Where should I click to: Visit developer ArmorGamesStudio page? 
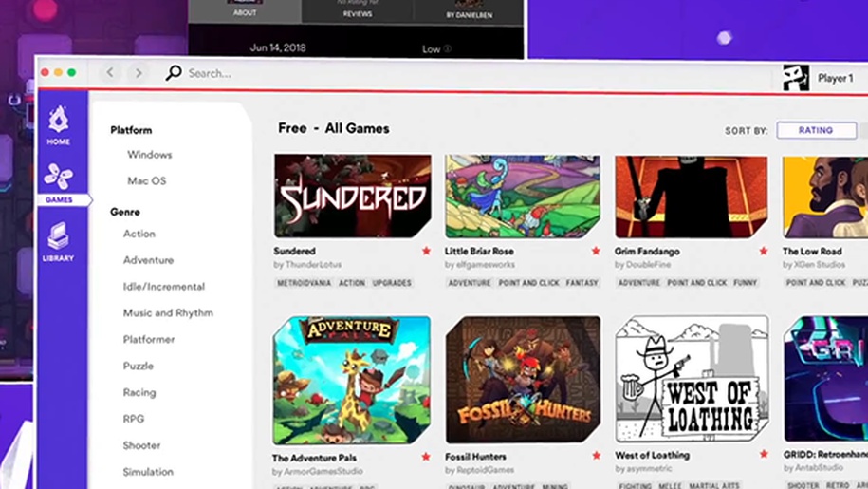(317, 471)
